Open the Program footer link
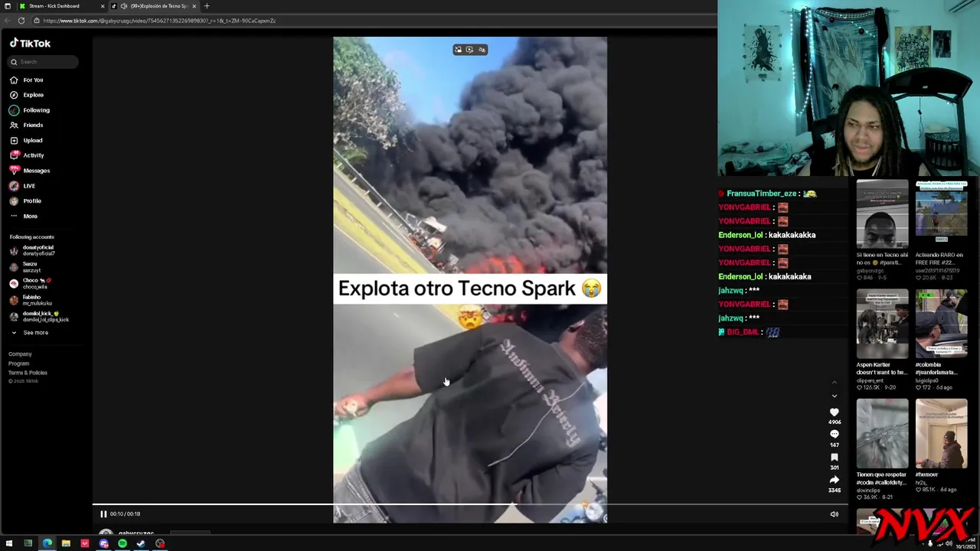 18,364
